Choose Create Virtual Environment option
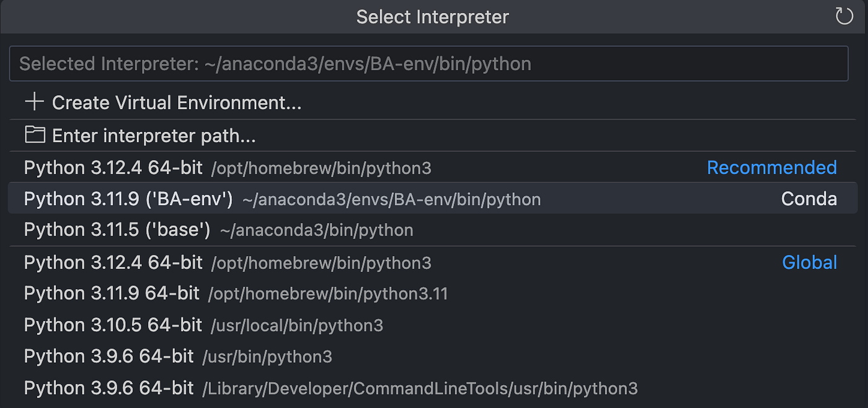Image resolution: width=868 pixels, height=408 pixels. pyautogui.click(x=177, y=103)
